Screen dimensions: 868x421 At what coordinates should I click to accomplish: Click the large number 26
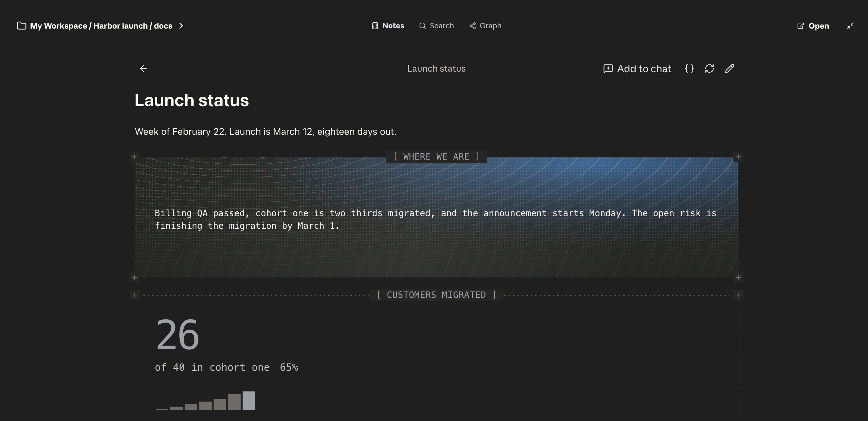(x=178, y=335)
